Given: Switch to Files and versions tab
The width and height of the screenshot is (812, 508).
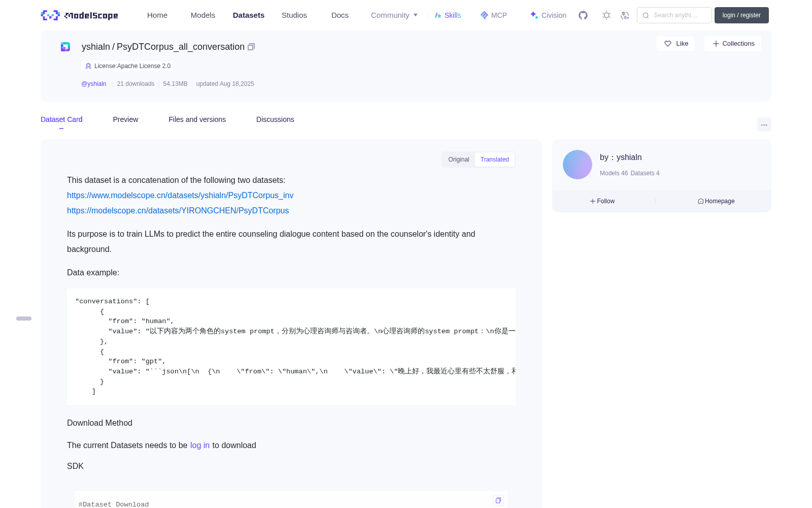Looking at the screenshot, I should [197, 119].
